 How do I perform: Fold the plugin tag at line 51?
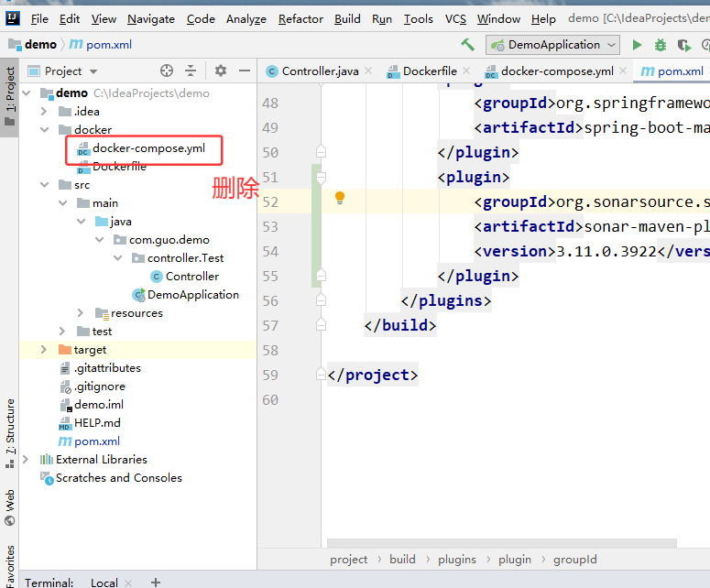[321, 178]
